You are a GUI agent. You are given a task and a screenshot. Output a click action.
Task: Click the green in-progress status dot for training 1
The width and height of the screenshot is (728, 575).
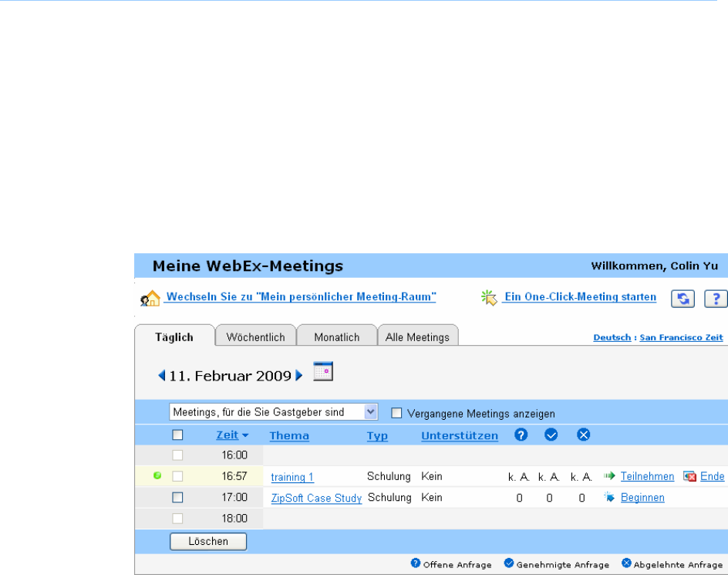pos(157,475)
